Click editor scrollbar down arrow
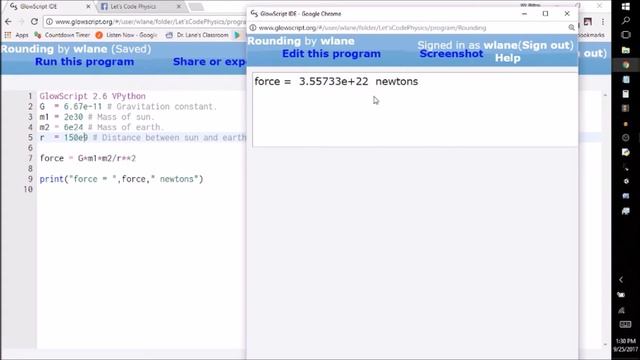 pos(605,345)
